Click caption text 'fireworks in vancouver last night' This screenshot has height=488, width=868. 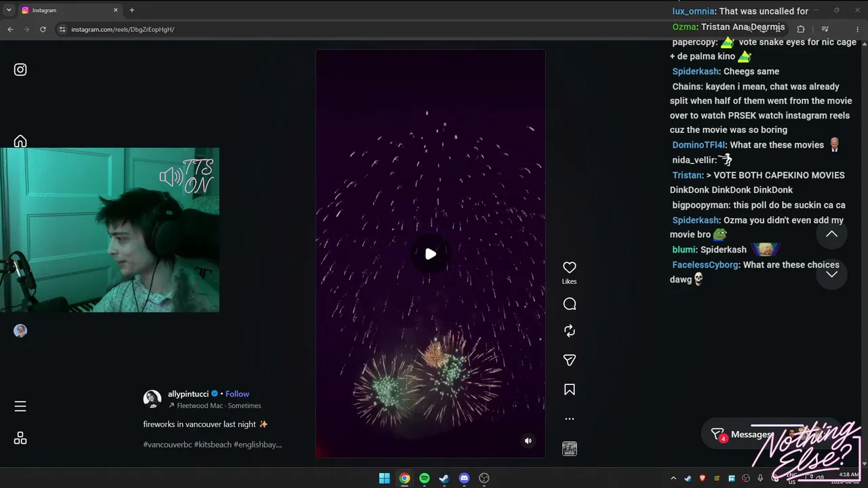(x=199, y=424)
